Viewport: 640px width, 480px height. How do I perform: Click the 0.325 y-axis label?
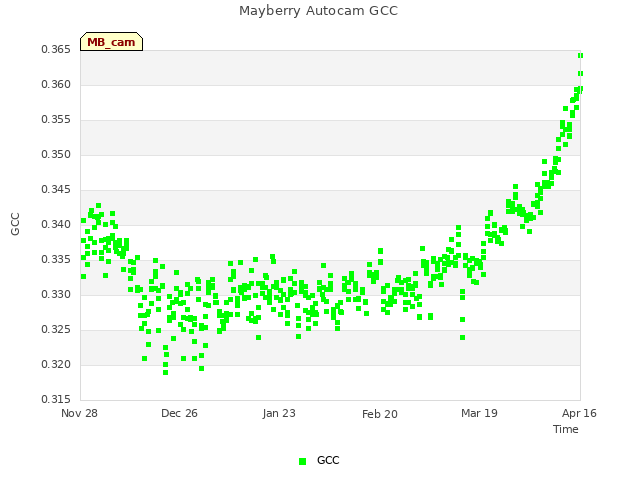click(56, 329)
